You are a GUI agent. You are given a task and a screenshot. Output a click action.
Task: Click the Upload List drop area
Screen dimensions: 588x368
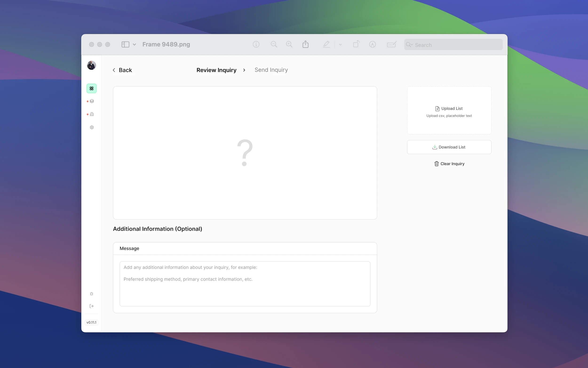click(x=449, y=110)
